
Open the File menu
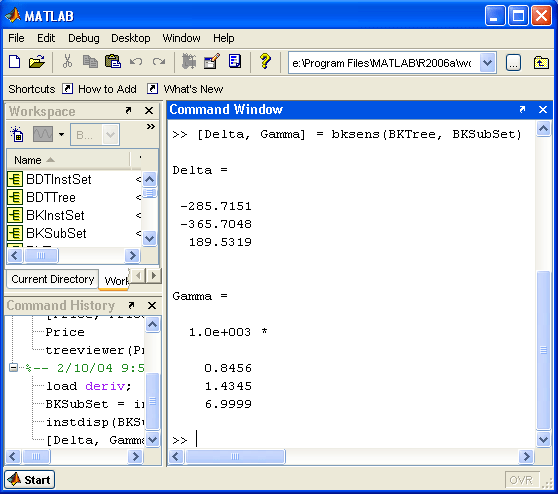click(x=16, y=38)
